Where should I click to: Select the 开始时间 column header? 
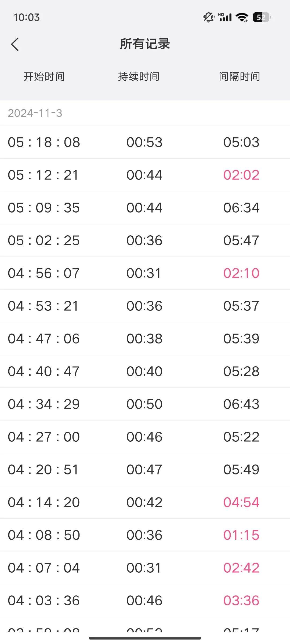click(x=44, y=76)
